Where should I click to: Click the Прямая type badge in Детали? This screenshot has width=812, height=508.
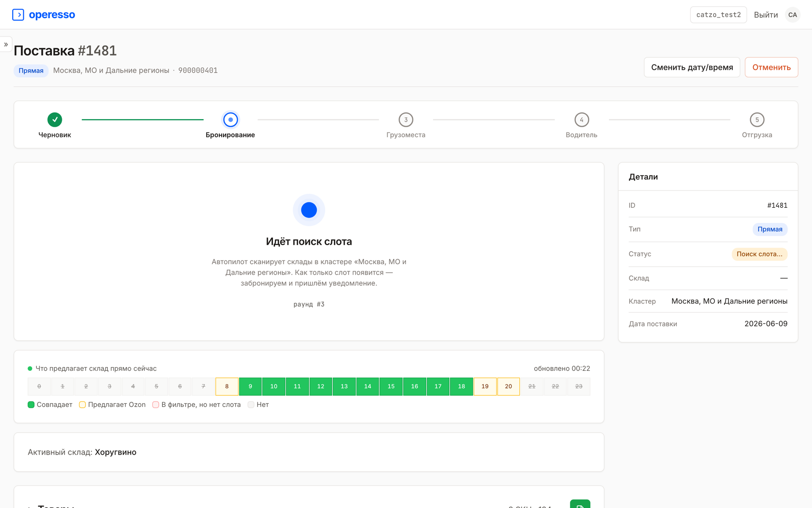tap(770, 229)
